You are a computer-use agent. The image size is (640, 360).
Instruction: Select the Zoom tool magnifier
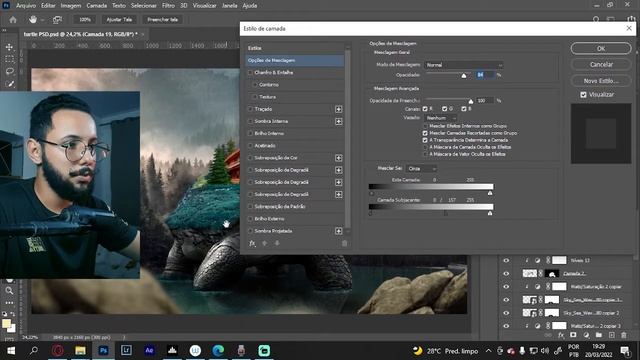pyautogui.click(x=9, y=291)
